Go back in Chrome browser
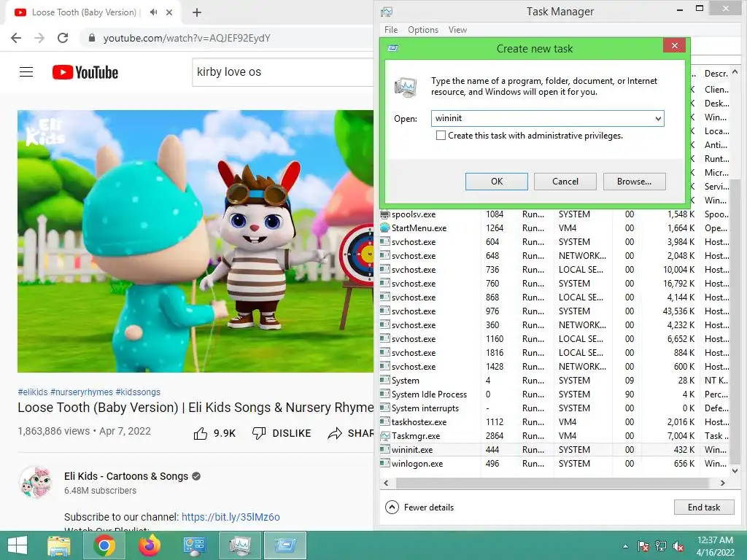Screen dimensions: 747x560 tap(16, 38)
